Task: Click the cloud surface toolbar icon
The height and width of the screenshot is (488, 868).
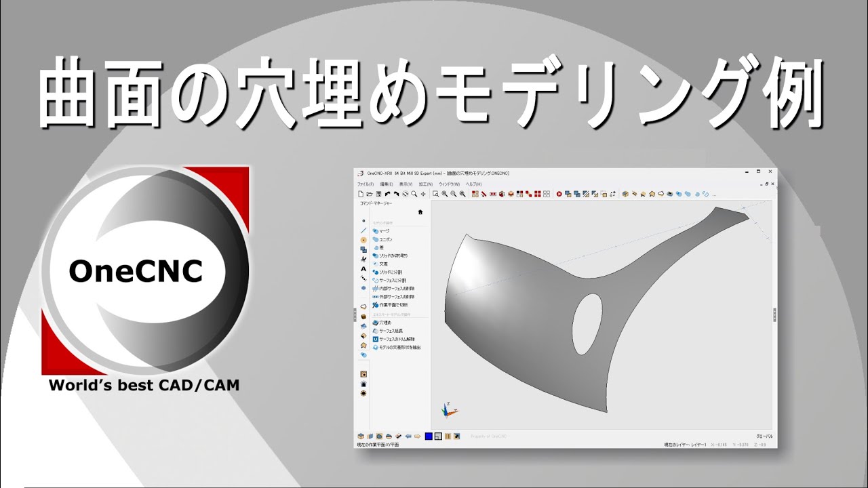Action: (660, 194)
